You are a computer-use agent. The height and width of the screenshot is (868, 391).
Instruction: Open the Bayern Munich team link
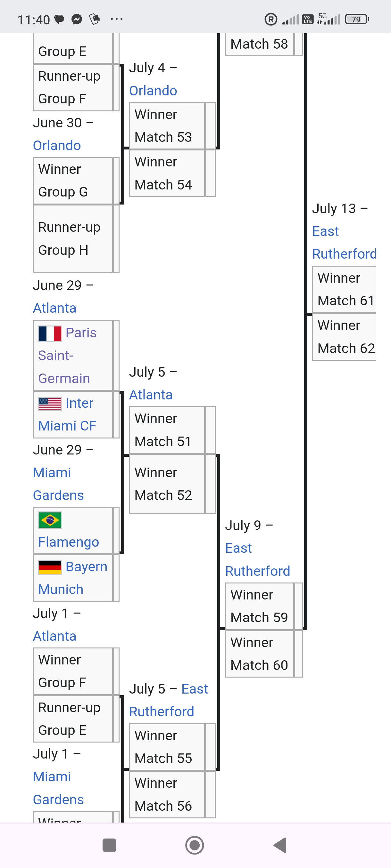(x=72, y=578)
